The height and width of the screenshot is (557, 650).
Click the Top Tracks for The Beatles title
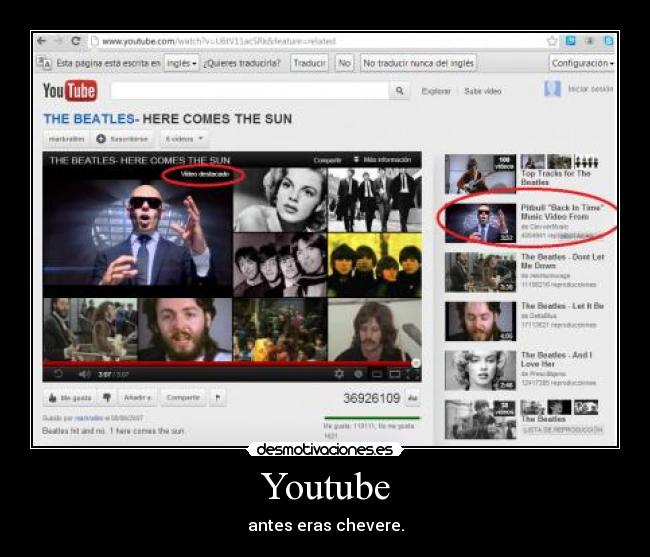click(x=555, y=178)
